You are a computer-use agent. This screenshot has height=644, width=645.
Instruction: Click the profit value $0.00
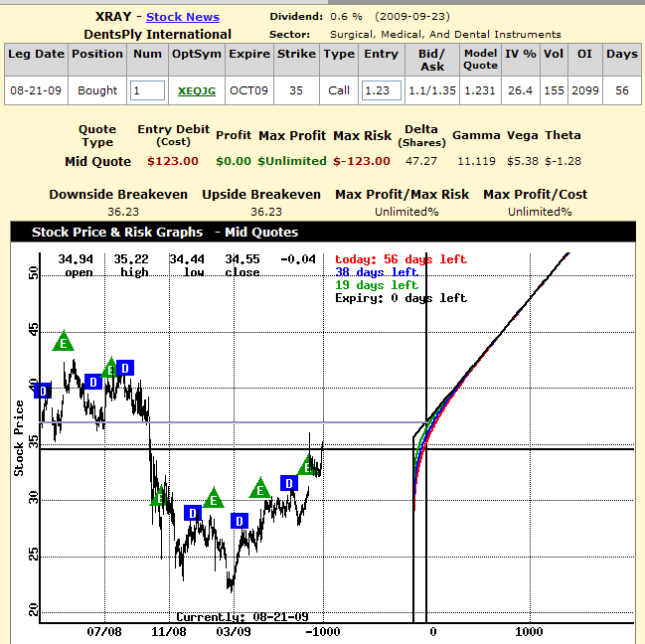click(x=234, y=161)
